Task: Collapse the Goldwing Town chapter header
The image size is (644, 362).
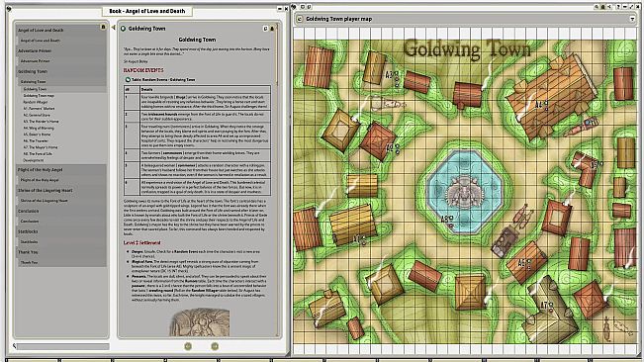Action: click(x=61, y=71)
